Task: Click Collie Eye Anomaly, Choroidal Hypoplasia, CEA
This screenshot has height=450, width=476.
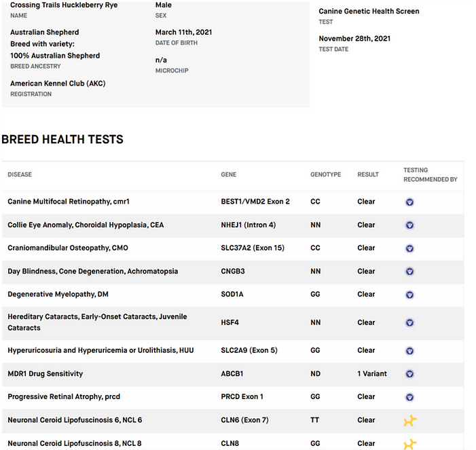Action: click(86, 225)
